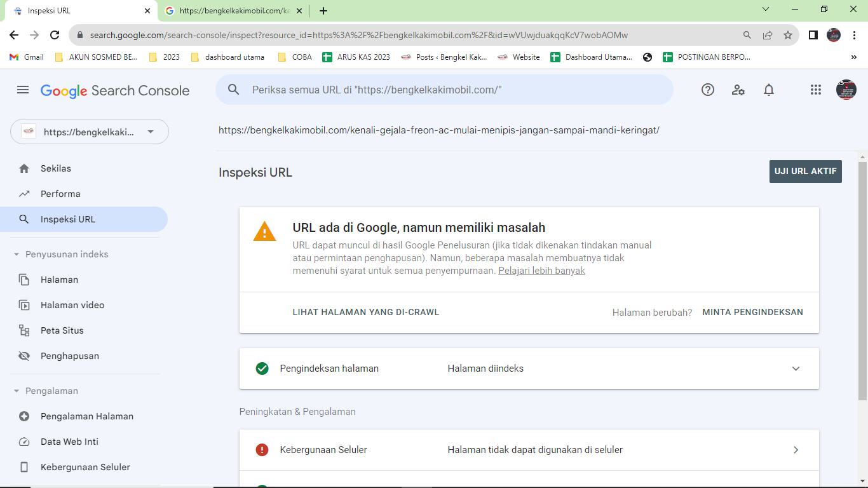Close the bengkelkakimobil.com tab
Image resolution: width=868 pixels, height=488 pixels.
299,11
